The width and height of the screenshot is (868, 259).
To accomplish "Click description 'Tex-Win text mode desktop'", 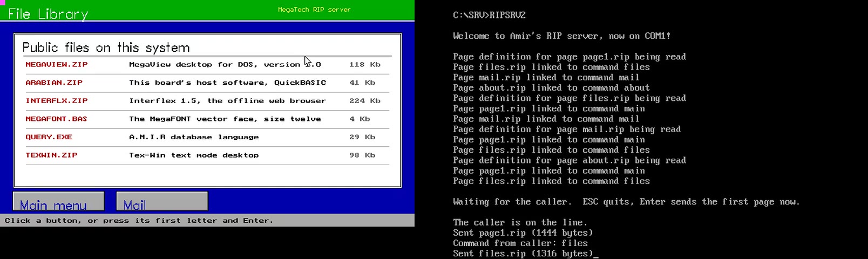I will click(x=194, y=155).
